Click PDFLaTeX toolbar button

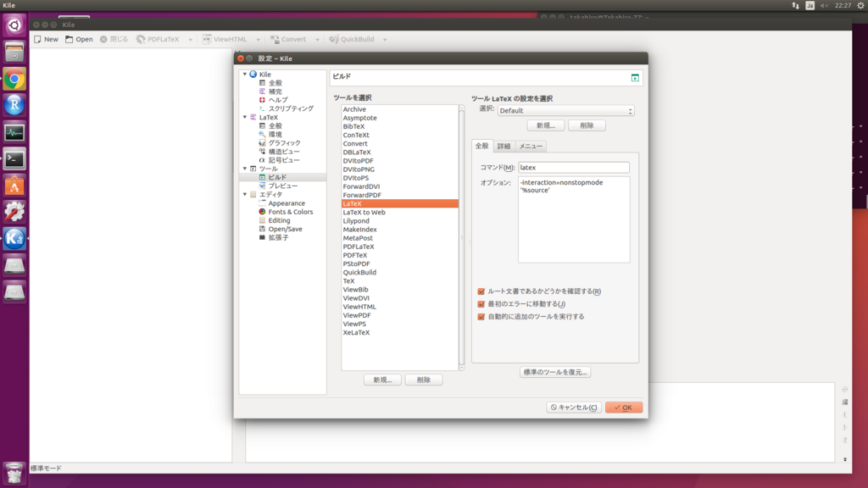point(159,39)
